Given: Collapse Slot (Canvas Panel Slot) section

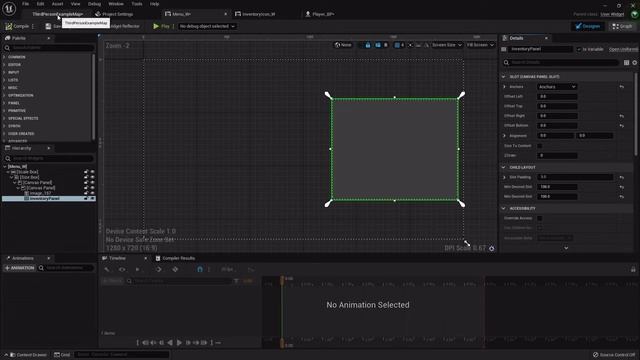Looking at the screenshot, I should (x=504, y=77).
